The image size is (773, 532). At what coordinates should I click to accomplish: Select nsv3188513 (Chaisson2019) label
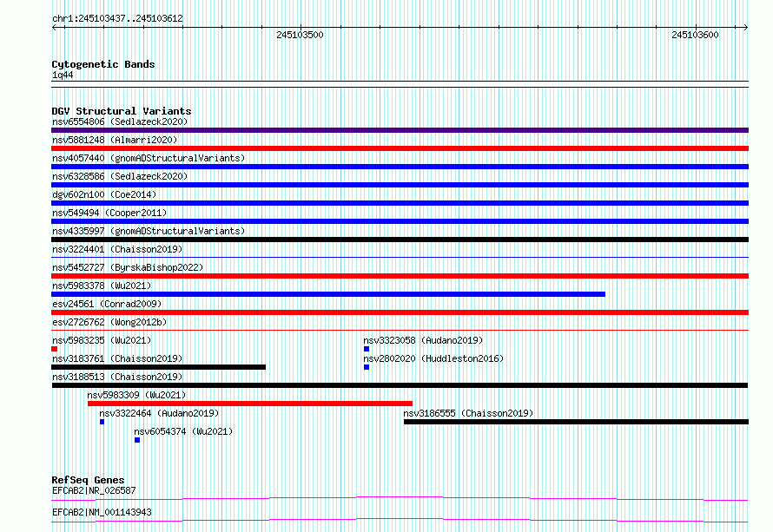coord(117,377)
